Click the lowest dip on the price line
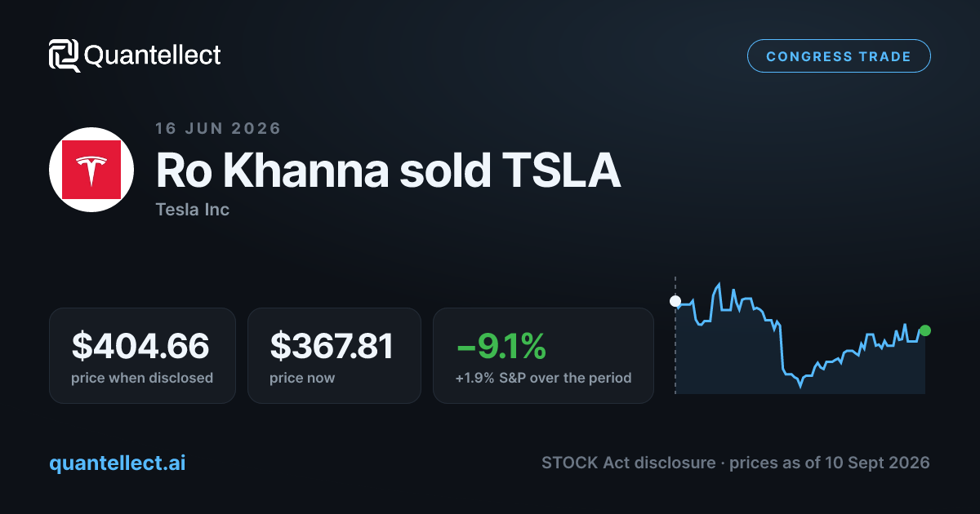The height and width of the screenshot is (514, 980). (x=800, y=385)
